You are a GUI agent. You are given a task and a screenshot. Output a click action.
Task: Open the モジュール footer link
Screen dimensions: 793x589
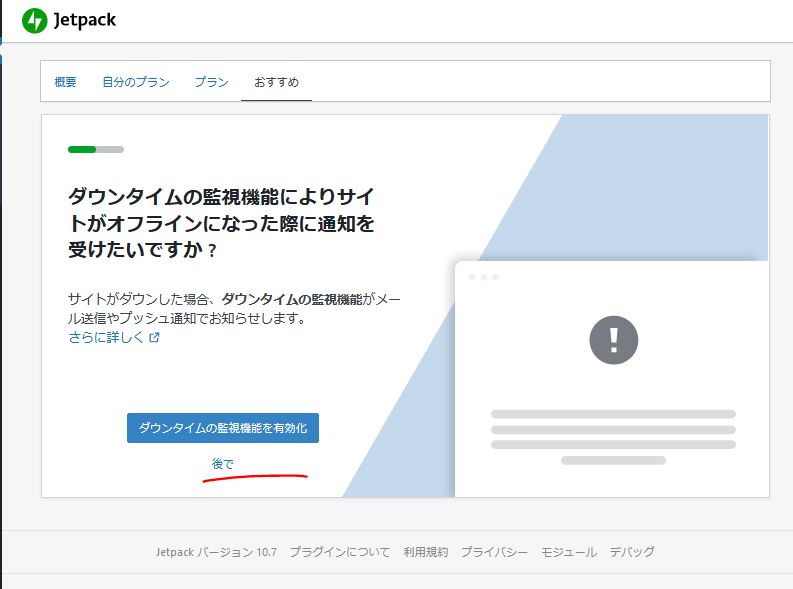pos(568,552)
